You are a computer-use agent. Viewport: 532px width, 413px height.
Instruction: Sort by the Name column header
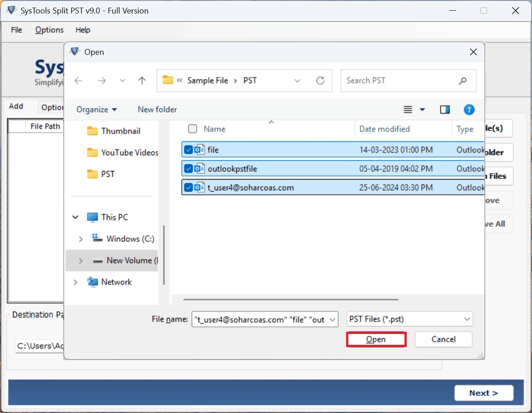(x=215, y=129)
